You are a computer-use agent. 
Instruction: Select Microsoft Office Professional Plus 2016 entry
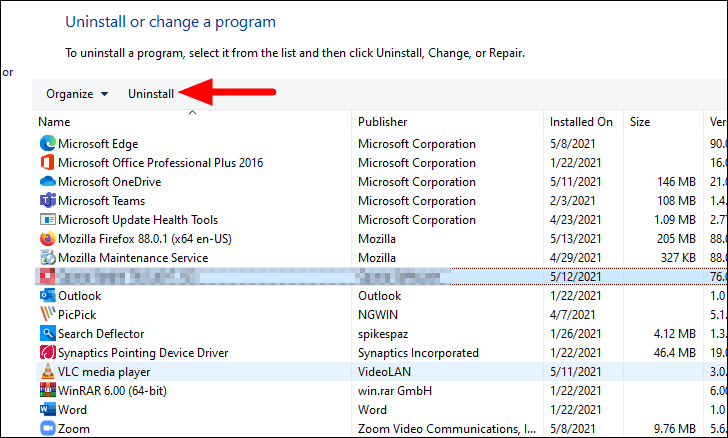(161, 163)
